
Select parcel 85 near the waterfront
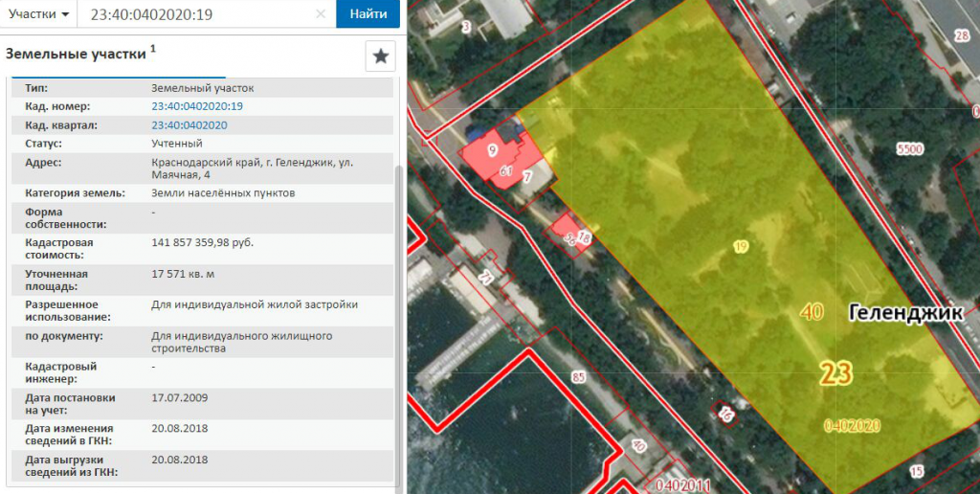pyautogui.click(x=577, y=375)
